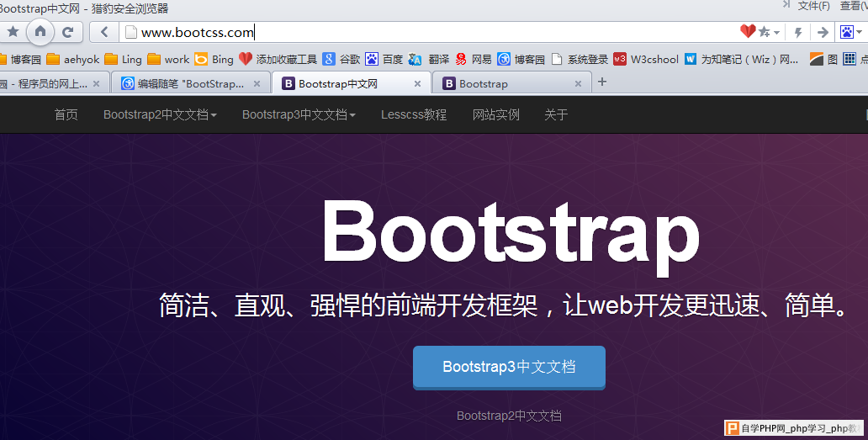Open the W3cshool bookmark
The image size is (868, 440).
646,59
